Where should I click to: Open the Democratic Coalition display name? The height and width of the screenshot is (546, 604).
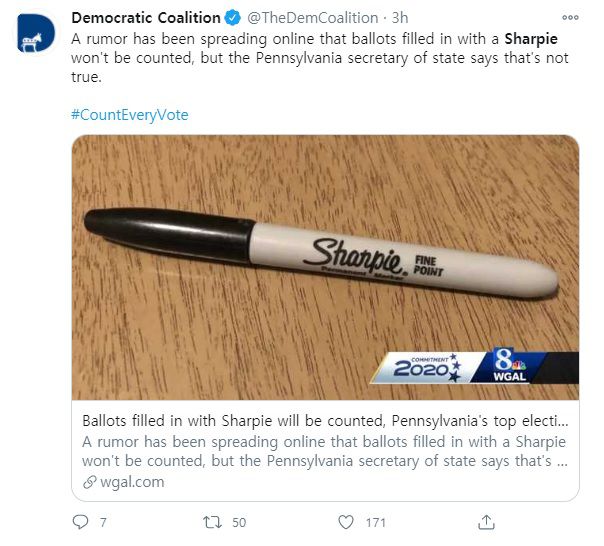click(x=145, y=17)
